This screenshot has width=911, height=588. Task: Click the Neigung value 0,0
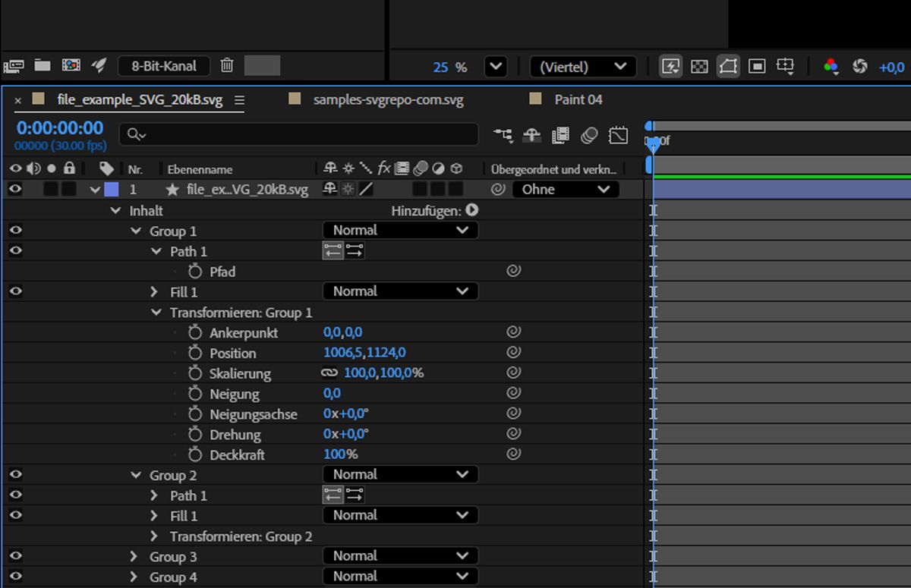tap(332, 394)
